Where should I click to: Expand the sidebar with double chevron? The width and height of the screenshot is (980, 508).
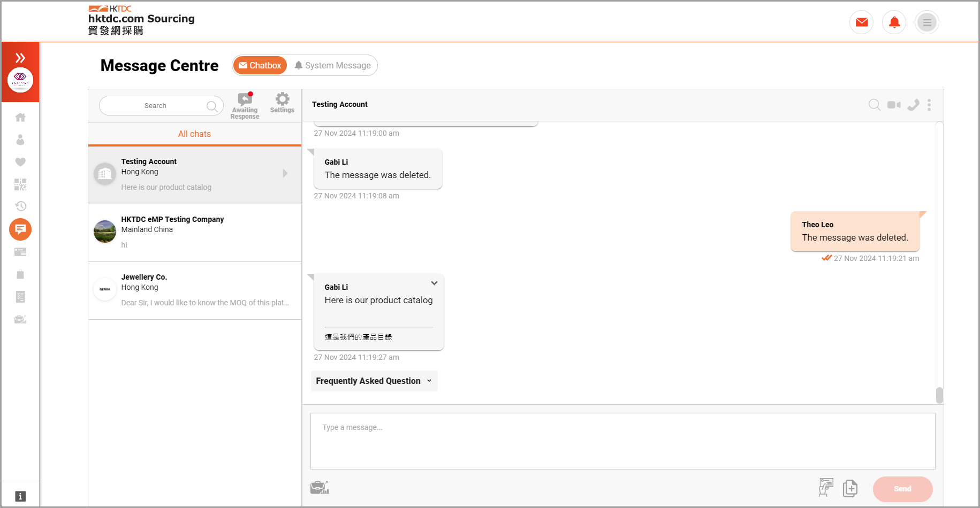tap(20, 58)
